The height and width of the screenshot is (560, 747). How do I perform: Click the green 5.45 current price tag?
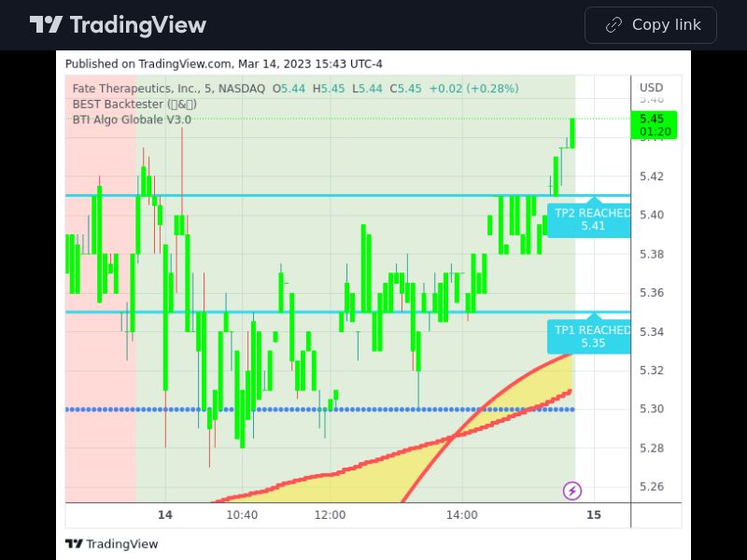(x=654, y=125)
